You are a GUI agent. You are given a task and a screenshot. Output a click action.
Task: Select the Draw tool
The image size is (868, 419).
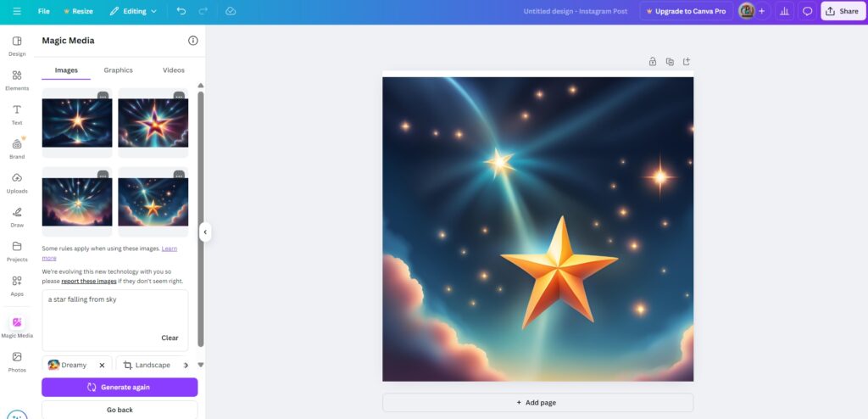[x=17, y=216]
